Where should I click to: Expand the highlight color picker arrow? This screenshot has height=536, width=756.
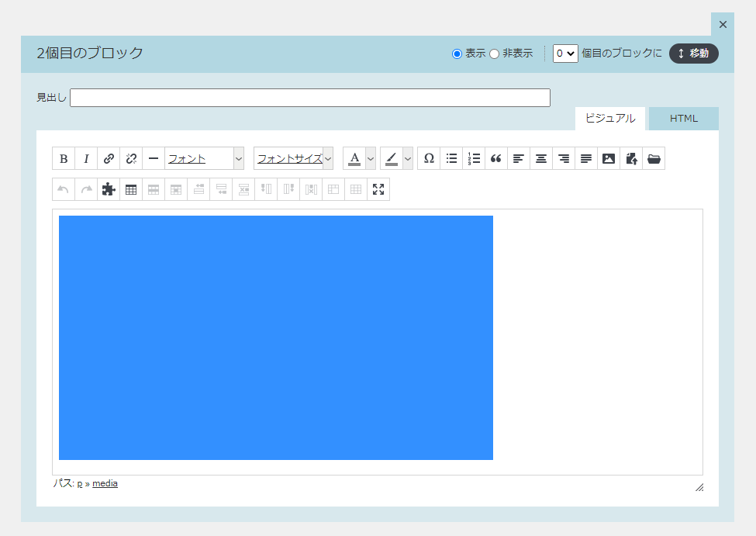click(408, 158)
